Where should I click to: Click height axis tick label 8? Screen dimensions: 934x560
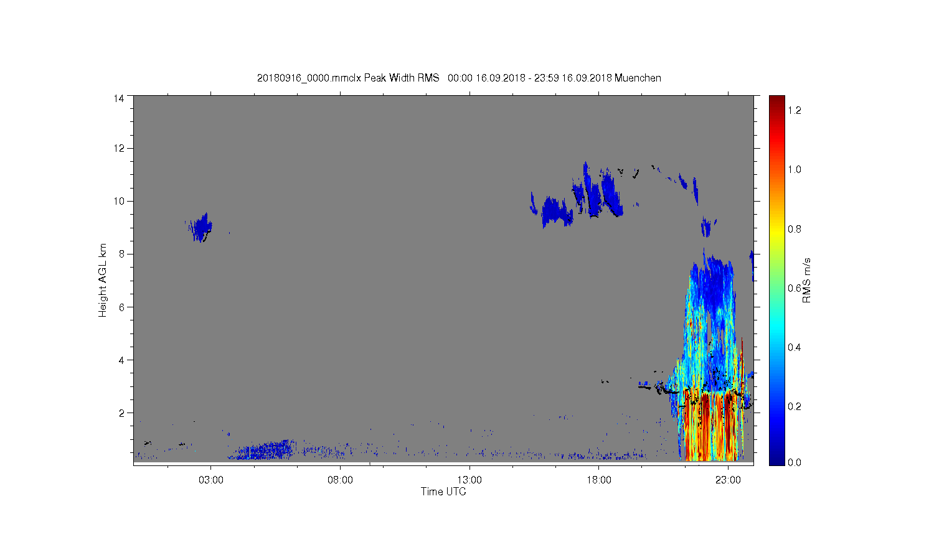coord(122,254)
